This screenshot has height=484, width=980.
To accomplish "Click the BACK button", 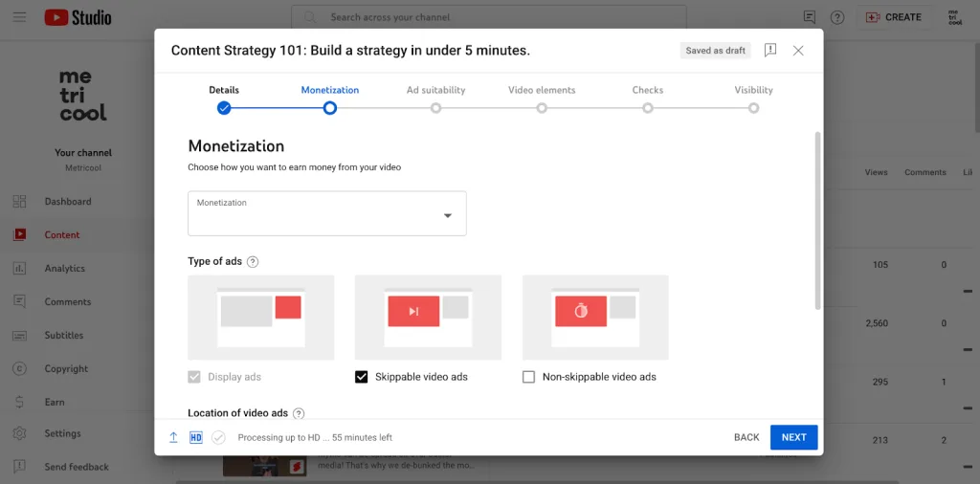I will coord(746,437).
